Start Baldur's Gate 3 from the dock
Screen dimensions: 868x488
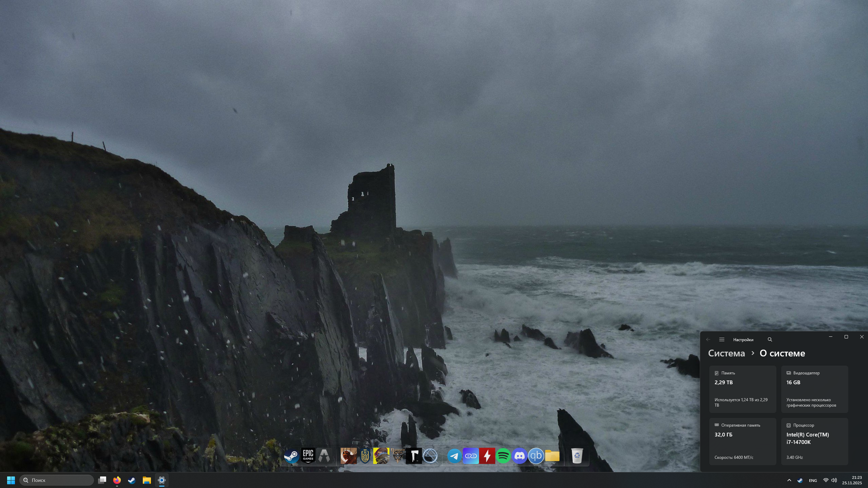(x=398, y=456)
